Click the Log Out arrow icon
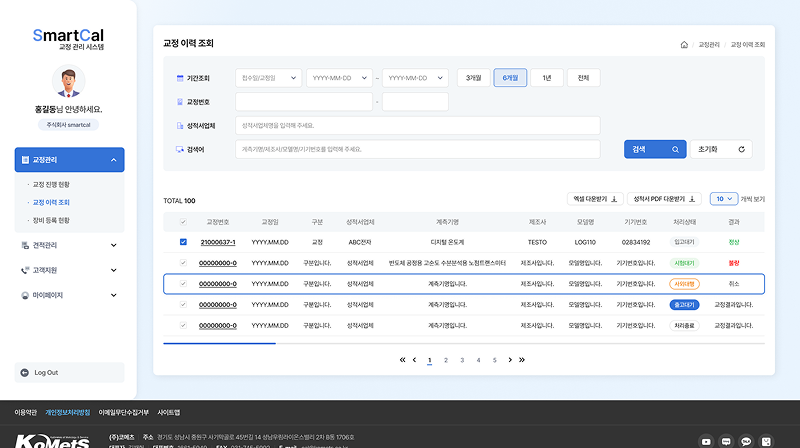 coord(24,372)
